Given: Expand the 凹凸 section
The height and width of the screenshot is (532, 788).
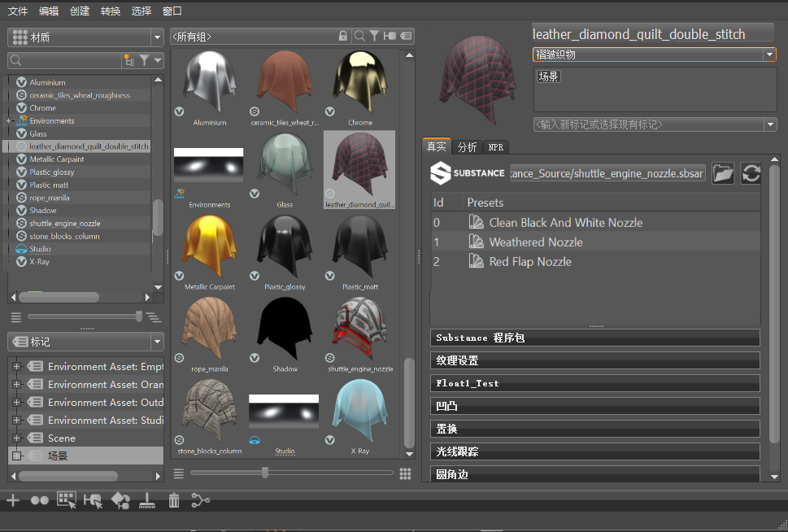Looking at the screenshot, I should (x=595, y=406).
